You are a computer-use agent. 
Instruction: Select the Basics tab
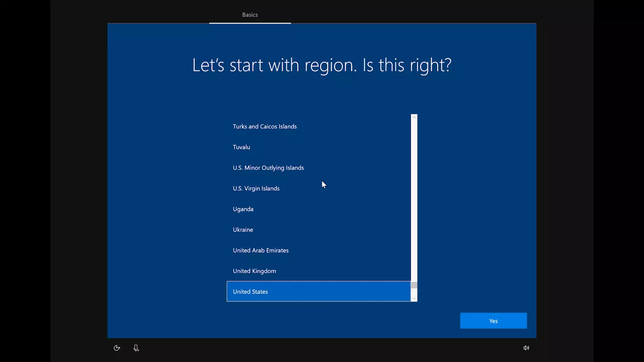[x=250, y=15]
